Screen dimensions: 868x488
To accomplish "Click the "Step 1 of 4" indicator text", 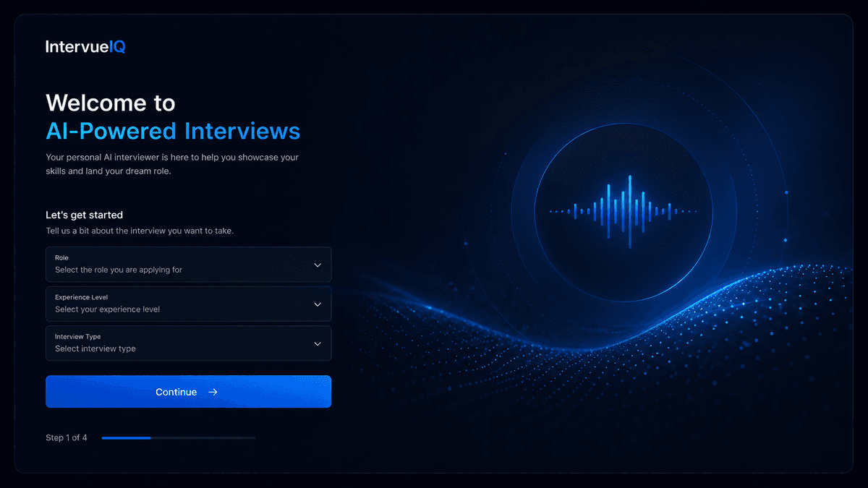I will coord(67,437).
